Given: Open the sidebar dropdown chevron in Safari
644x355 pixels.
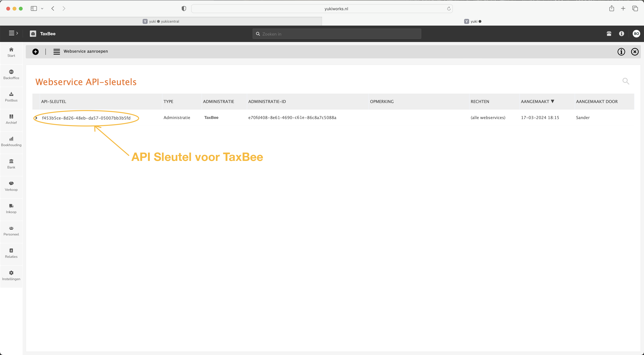Looking at the screenshot, I should pos(42,8).
